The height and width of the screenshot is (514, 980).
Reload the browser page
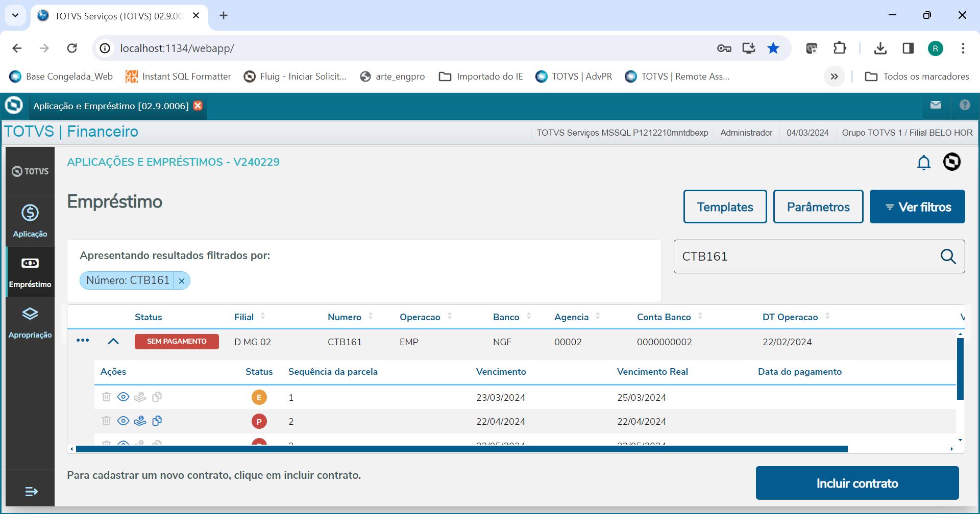[x=72, y=48]
